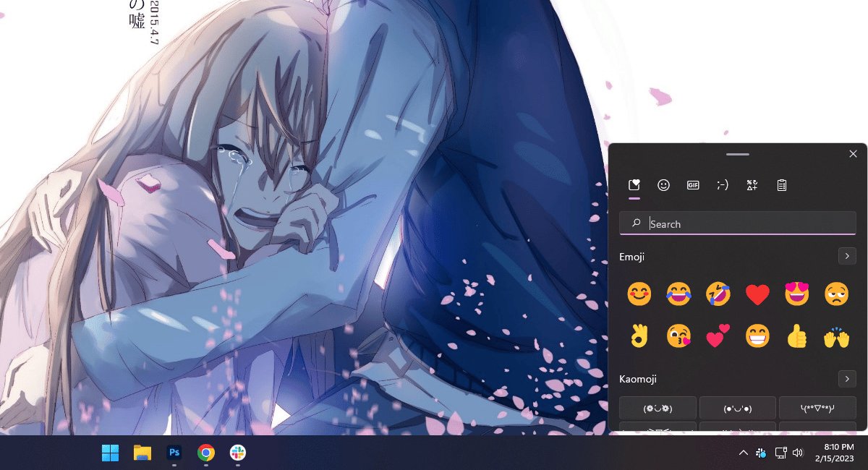Insert the beaming grin face emoji
This screenshot has height=470, width=868.
click(x=757, y=336)
